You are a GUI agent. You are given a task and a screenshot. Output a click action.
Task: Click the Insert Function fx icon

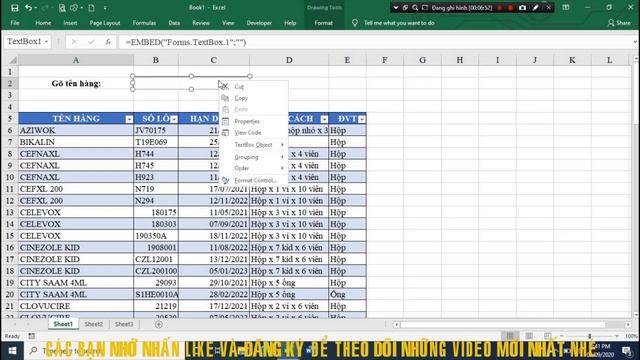pyautogui.click(x=108, y=42)
